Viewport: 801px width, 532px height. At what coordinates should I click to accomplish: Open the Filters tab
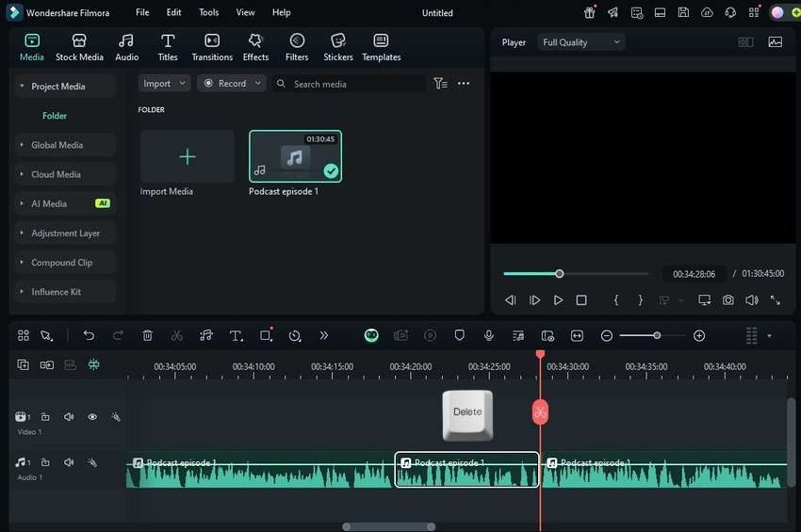(x=297, y=47)
